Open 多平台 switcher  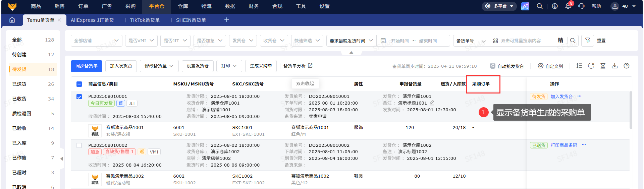(500, 6)
